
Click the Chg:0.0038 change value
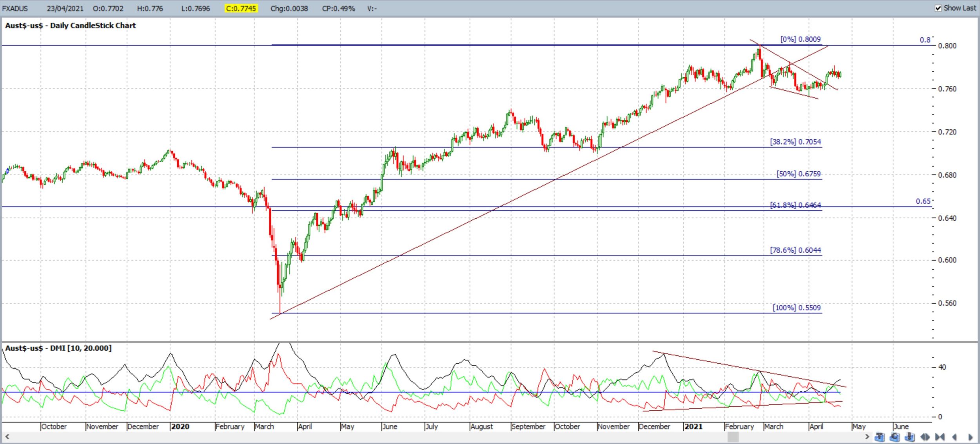click(289, 8)
